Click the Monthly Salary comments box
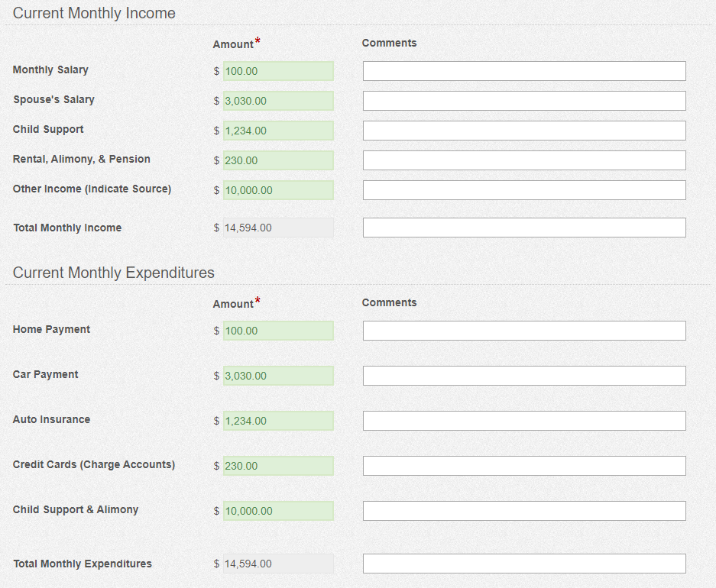This screenshot has width=716, height=588. [x=524, y=71]
